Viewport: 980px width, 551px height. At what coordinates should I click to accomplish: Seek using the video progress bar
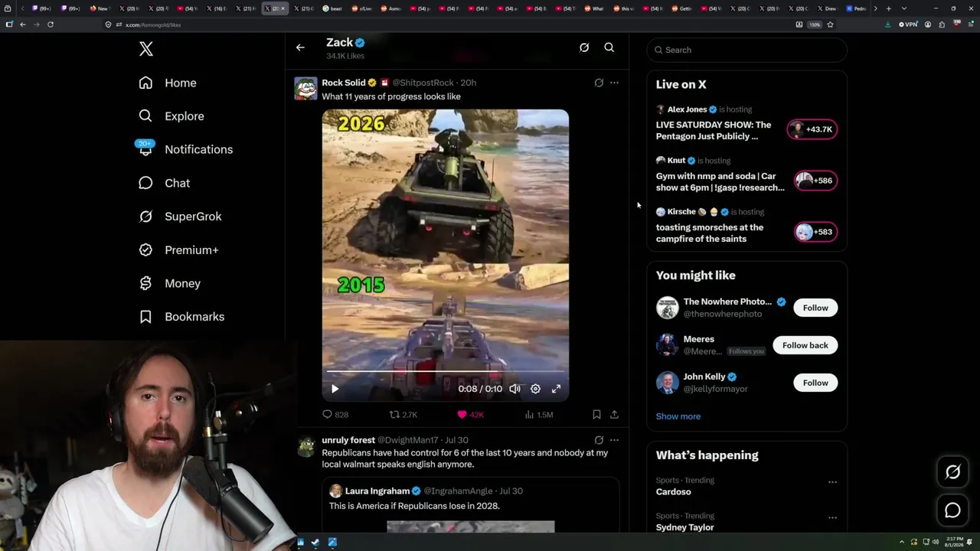(x=445, y=372)
